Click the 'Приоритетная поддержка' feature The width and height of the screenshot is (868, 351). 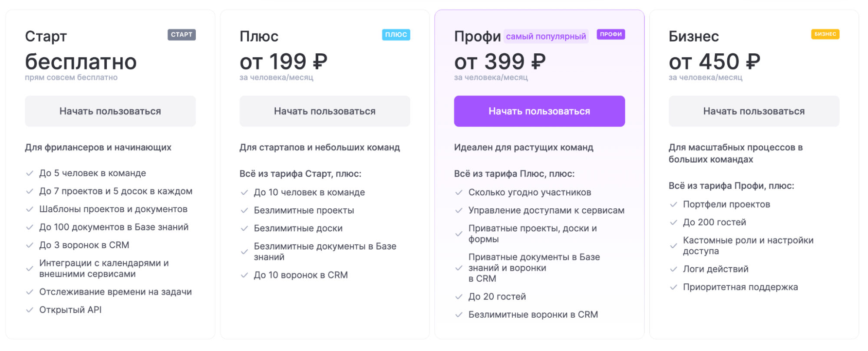740,287
